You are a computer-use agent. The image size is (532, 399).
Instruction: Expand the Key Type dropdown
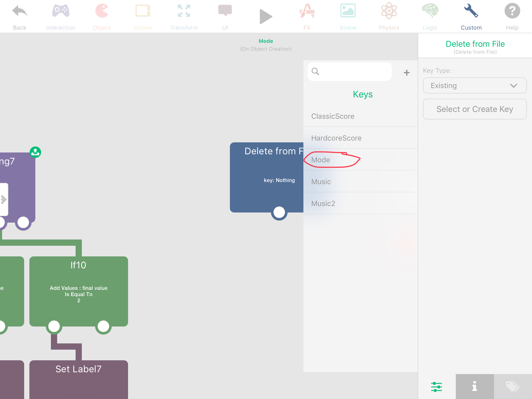coord(475,85)
